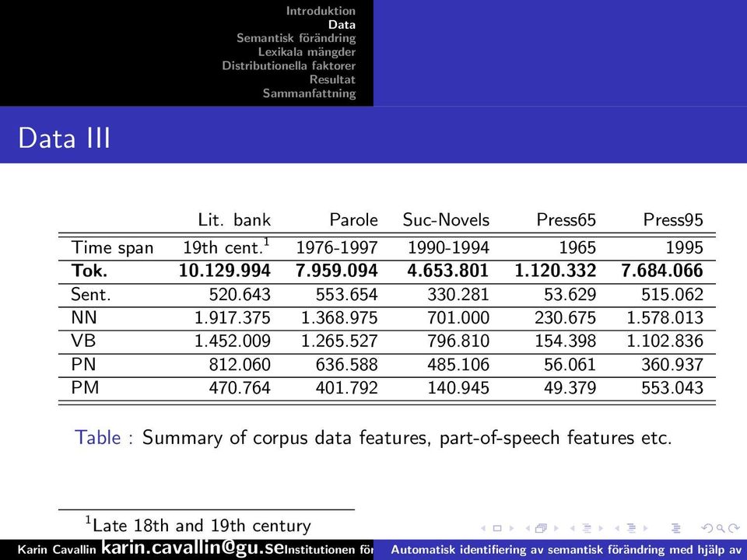Click the token count '10.129.994'
The width and height of the screenshot is (747, 560).
(224, 271)
